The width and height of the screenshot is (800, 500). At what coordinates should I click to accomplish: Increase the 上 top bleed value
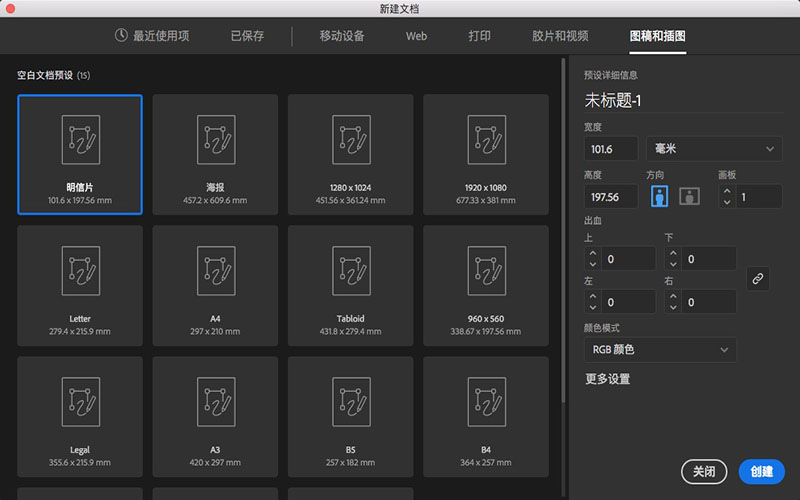coord(593,254)
